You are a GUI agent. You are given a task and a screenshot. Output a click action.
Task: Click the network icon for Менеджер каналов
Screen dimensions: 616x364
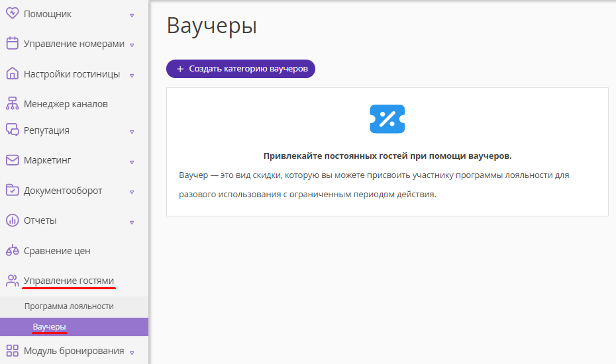pos(12,103)
